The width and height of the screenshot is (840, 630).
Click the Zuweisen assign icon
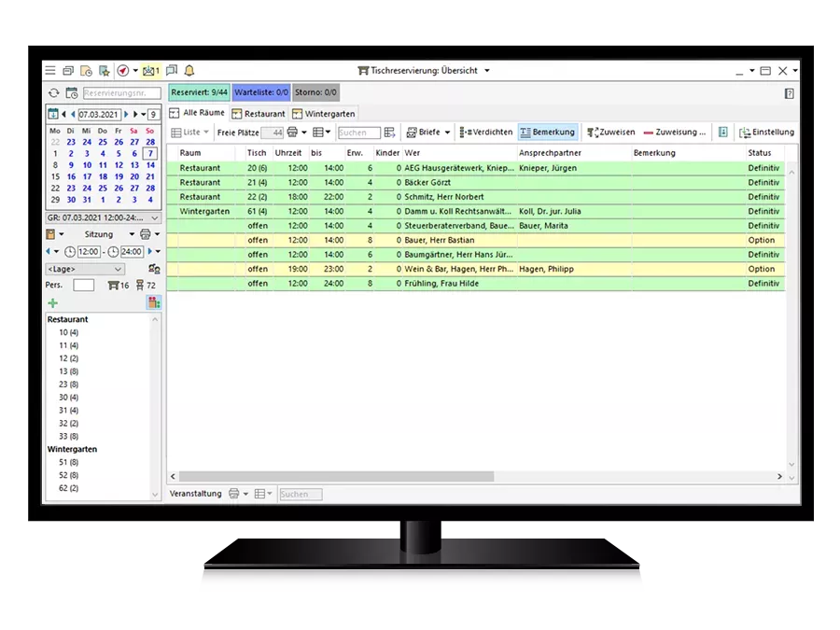pyautogui.click(x=611, y=133)
